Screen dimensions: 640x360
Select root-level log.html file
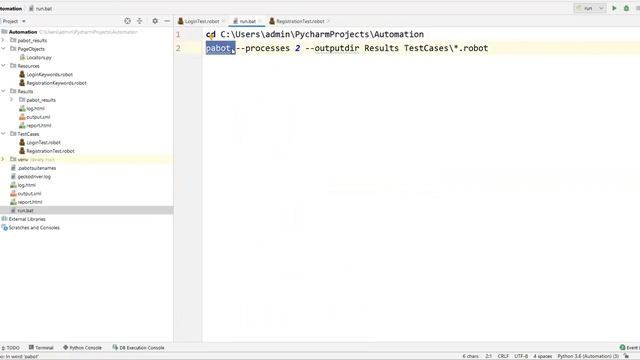point(26,185)
